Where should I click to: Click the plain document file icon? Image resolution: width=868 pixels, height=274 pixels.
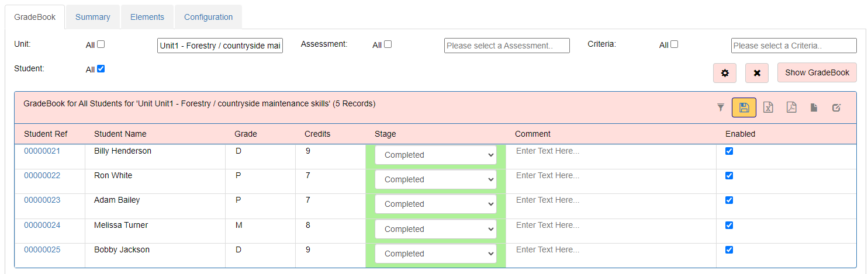point(814,107)
